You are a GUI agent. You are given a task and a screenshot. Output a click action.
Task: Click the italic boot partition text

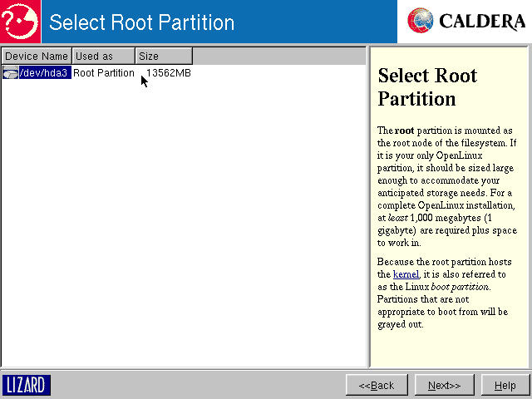click(460, 287)
